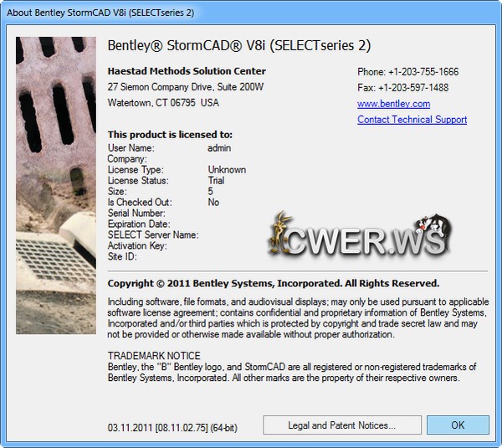Click the Serial Number label
502x448 pixels.
[136, 213]
